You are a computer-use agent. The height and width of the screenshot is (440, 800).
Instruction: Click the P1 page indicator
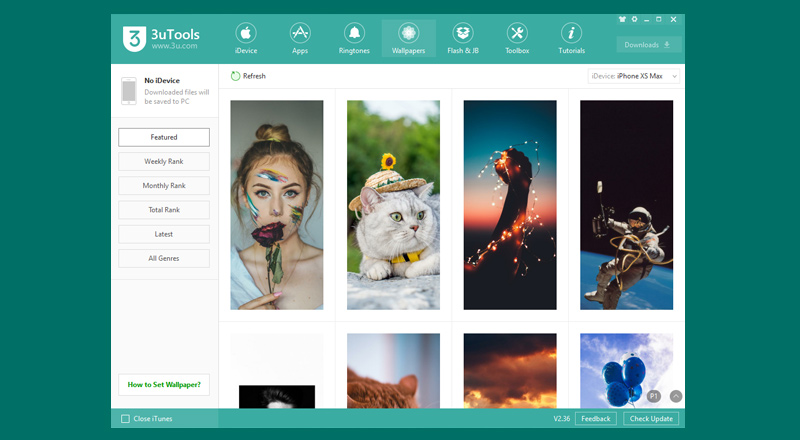click(x=654, y=396)
